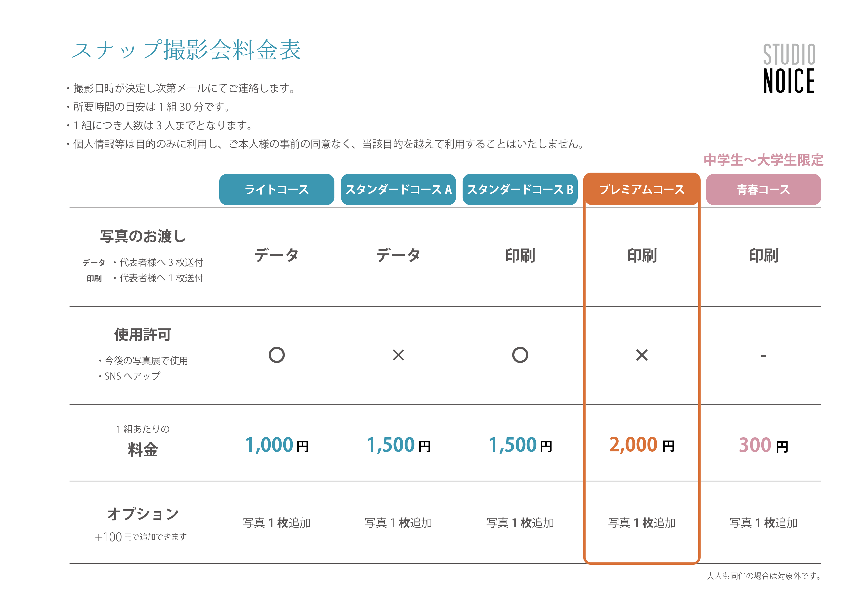Click the × mark under スタンダードコース A
Screen dimensions: 868x614
(x=398, y=355)
